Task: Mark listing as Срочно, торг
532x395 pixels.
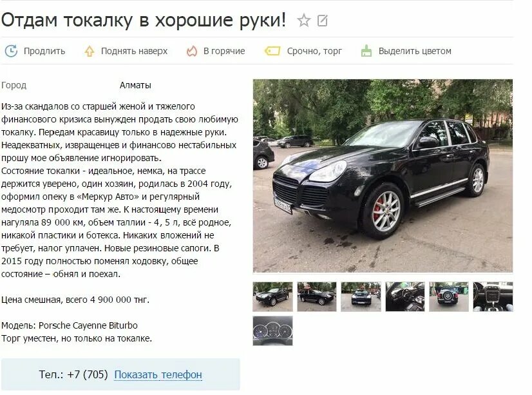Action: pyautogui.click(x=314, y=51)
